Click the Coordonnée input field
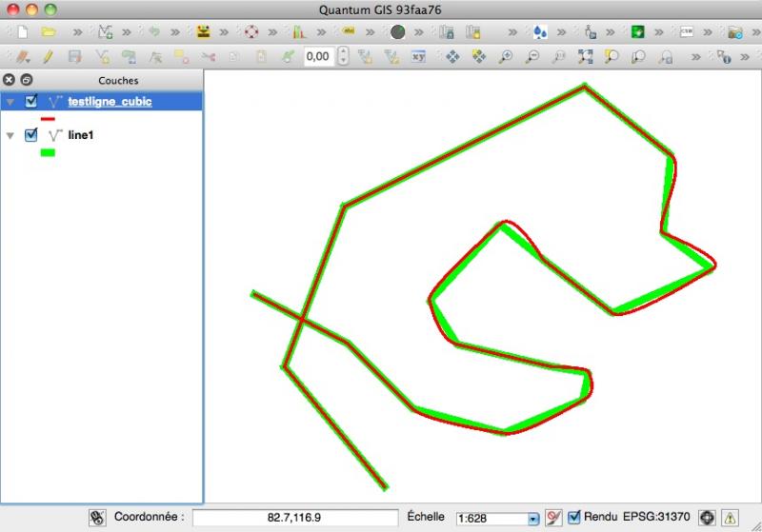Image resolution: width=762 pixels, height=532 pixels. 294,518
